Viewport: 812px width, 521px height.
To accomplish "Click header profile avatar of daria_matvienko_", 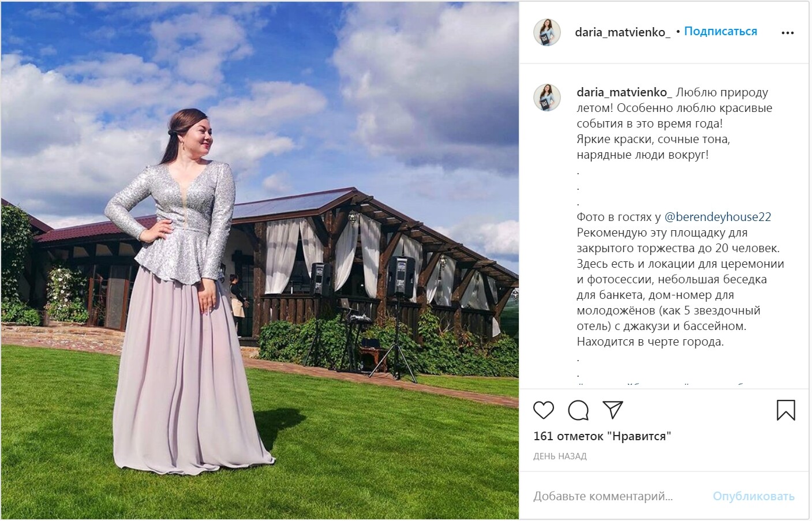I will point(547,32).
